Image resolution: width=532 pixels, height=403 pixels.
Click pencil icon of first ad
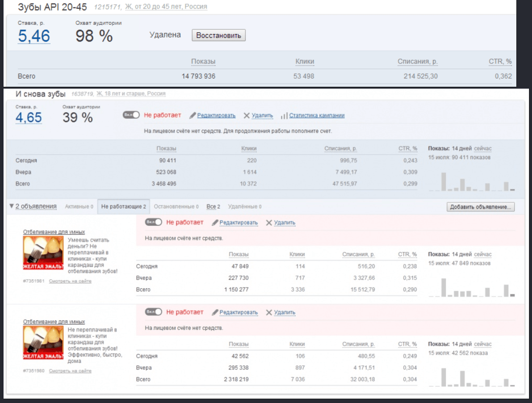point(215,222)
